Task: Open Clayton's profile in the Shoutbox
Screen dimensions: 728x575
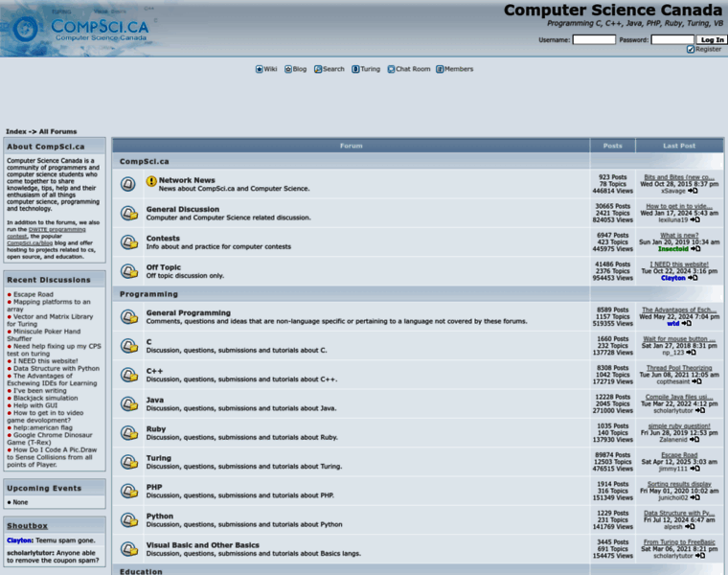Action: [x=19, y=540]
